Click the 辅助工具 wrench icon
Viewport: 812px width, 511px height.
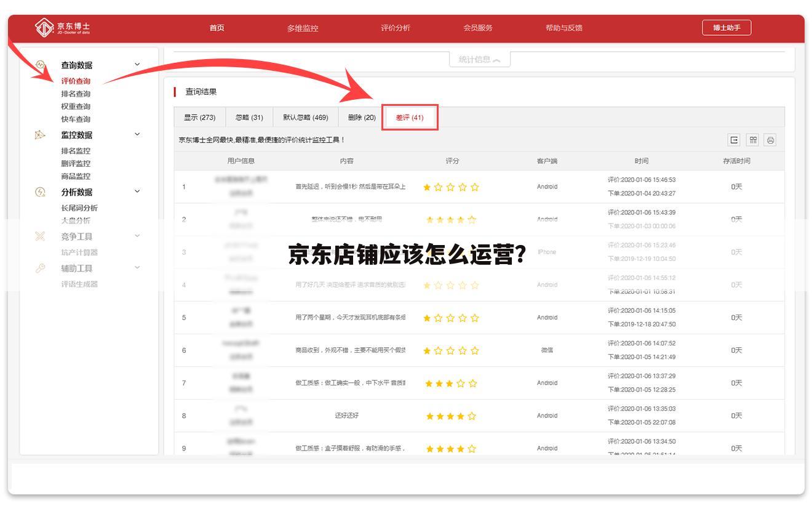[x=40, y=268]
